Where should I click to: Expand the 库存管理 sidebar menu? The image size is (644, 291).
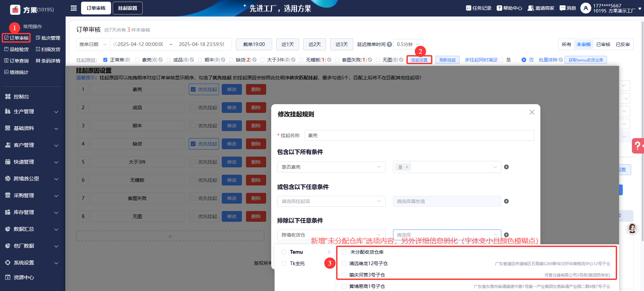pyautogui.click(x=56, y=212)
